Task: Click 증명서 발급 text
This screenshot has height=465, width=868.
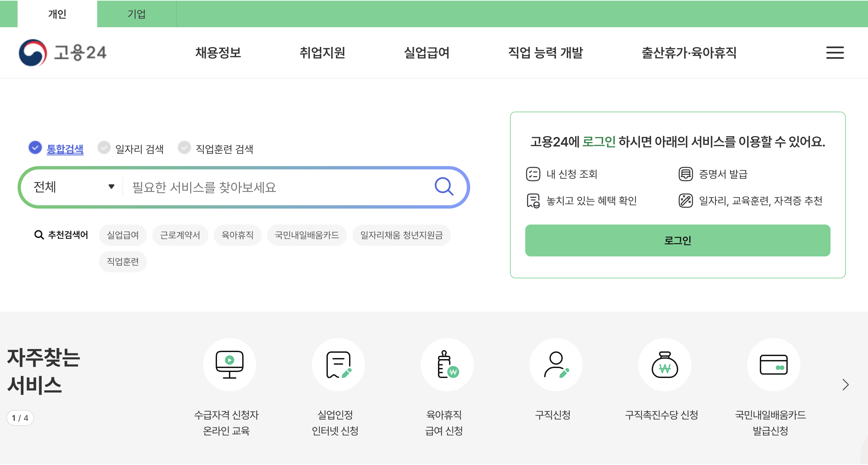Action: [x=723, y=174]
